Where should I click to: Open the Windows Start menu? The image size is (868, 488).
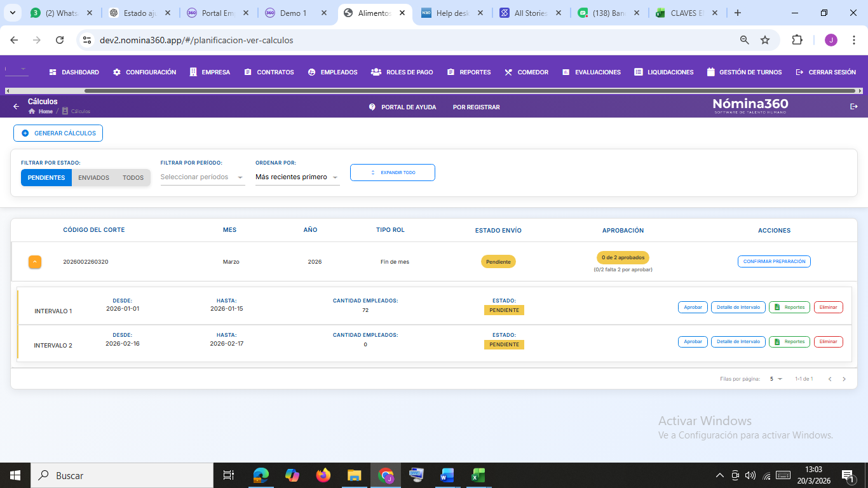(x=15, y=475)
